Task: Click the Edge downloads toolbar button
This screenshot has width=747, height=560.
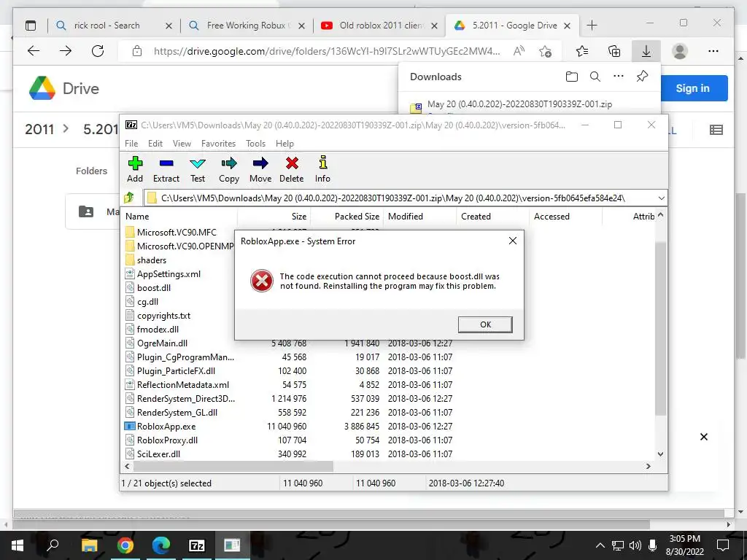Action: 646,51
